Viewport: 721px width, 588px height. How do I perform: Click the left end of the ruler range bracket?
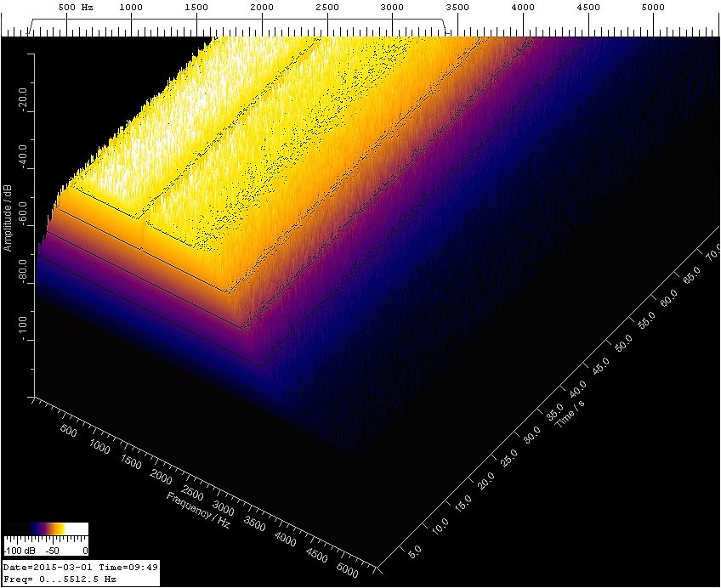click(x=28, y=27)
